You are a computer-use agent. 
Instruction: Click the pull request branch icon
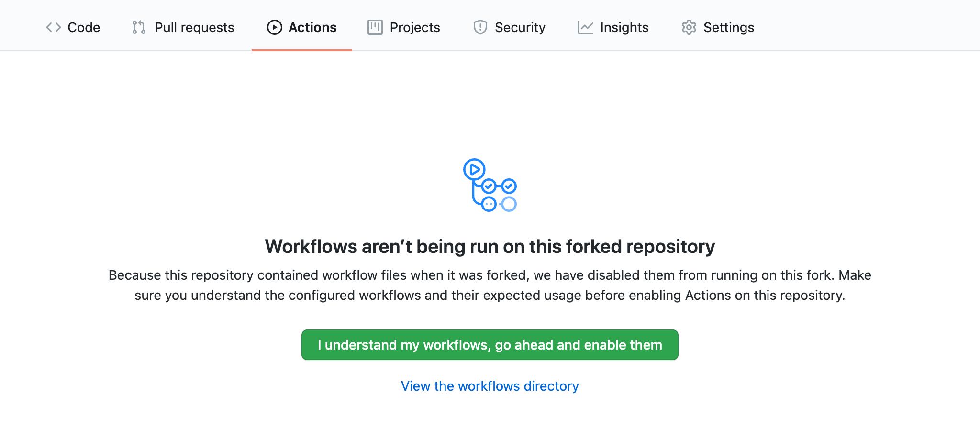coord(139,27)
